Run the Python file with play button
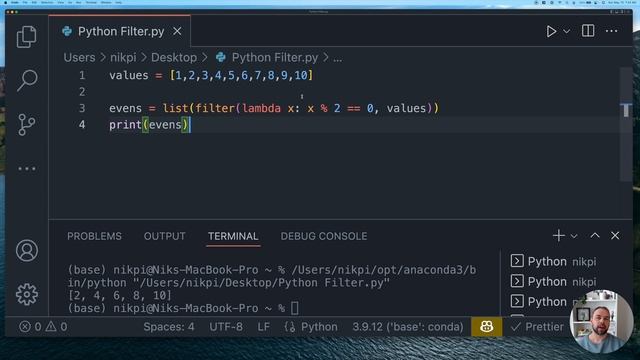The width and height of the screenshot is (640, 360). (551, 31)
